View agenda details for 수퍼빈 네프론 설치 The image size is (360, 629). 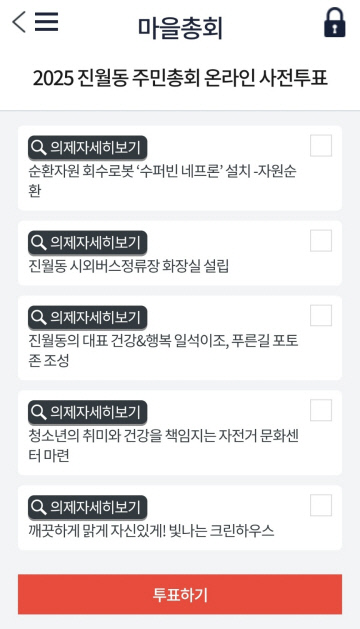click(x=87, y=148)
